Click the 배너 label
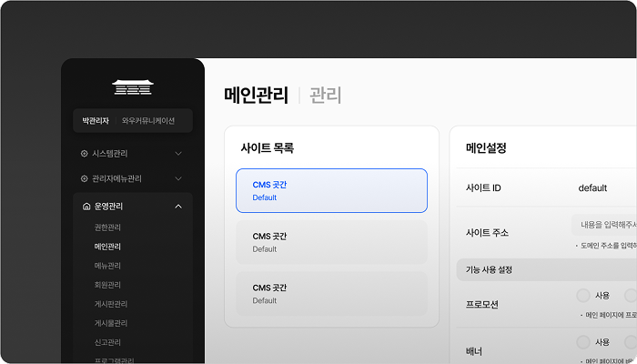The image size is (637, 364). coord(474,351)
